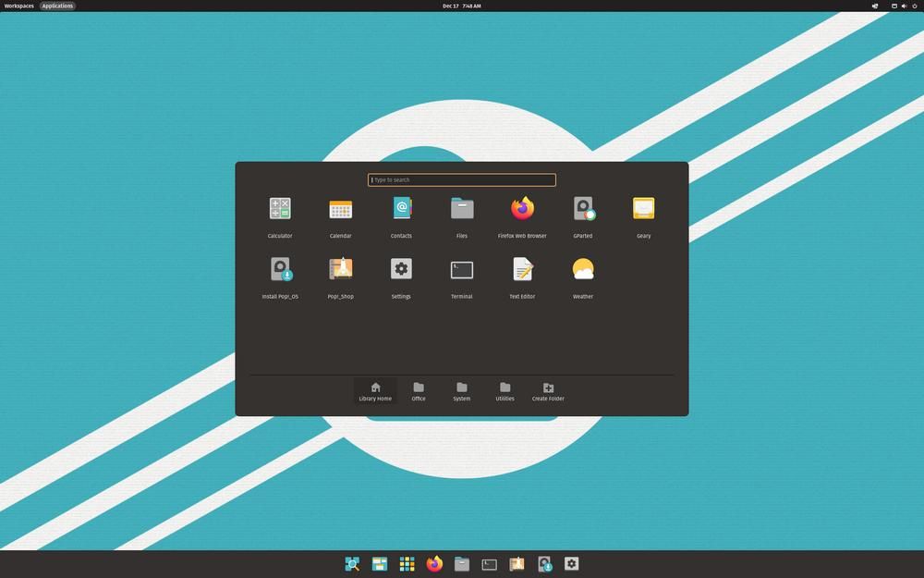Click the Create Folder button
This screenshot has width=924, height=578.
[548, 389]
